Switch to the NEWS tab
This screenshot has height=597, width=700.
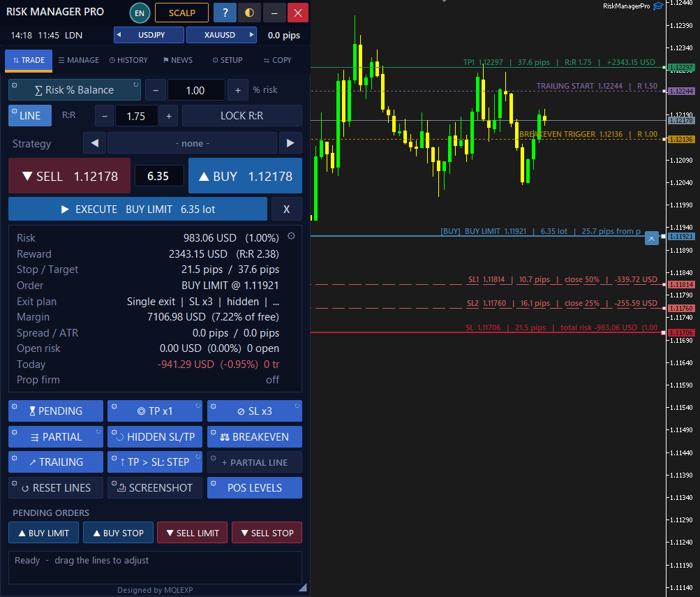178,60
